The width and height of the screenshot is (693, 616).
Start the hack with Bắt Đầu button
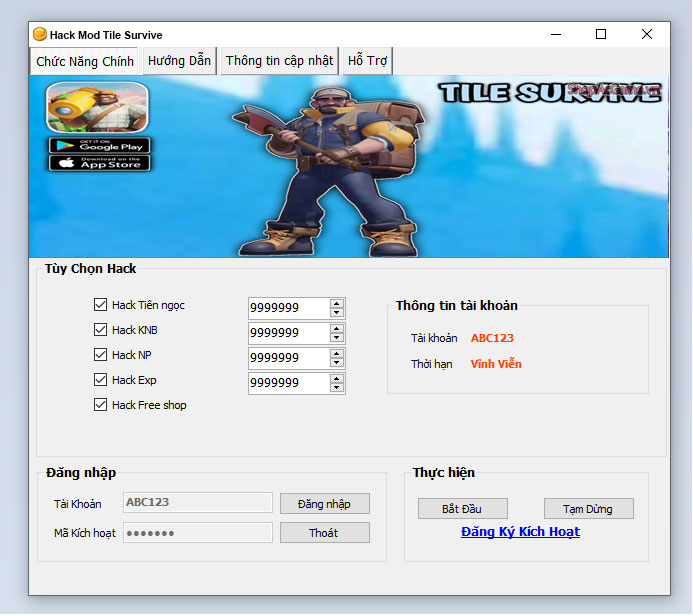point(462,509)
